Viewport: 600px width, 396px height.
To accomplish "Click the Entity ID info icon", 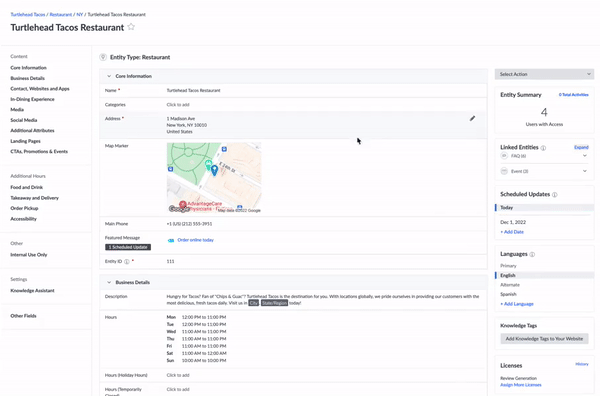I will tap(127, 262).
